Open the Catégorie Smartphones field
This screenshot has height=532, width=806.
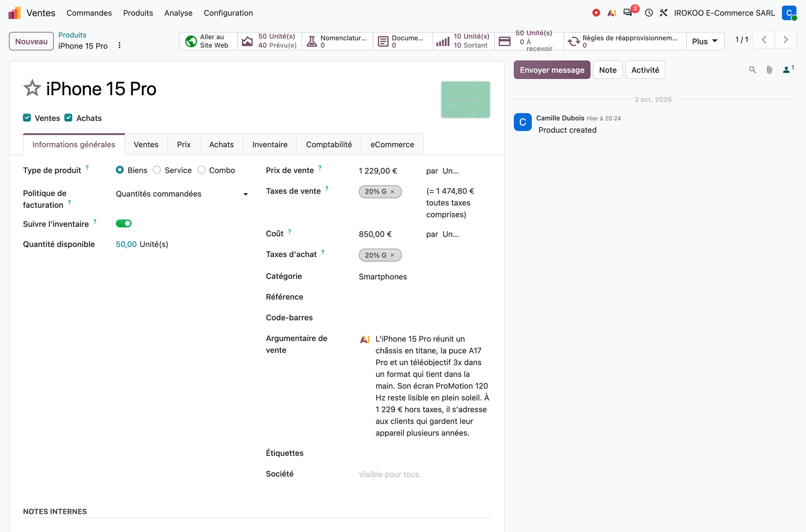click(424, 277)
